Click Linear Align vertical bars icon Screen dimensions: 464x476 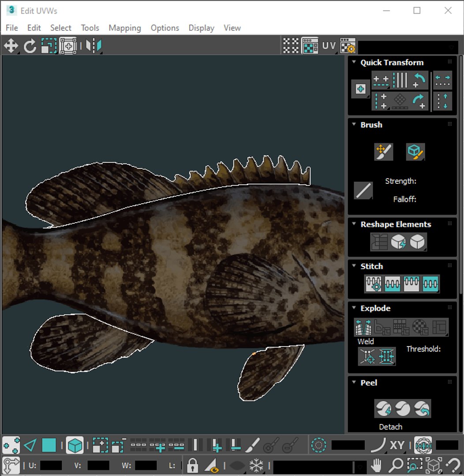click(400, 80)
